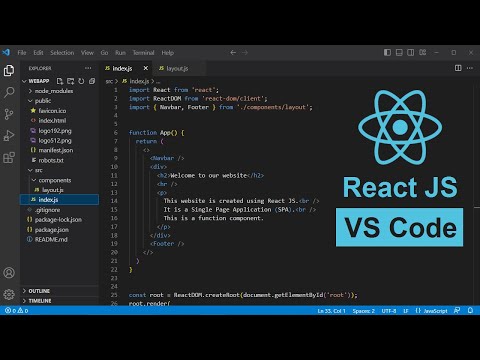
Task: Open robots.txt in the file tree
Action: point(51,160)
